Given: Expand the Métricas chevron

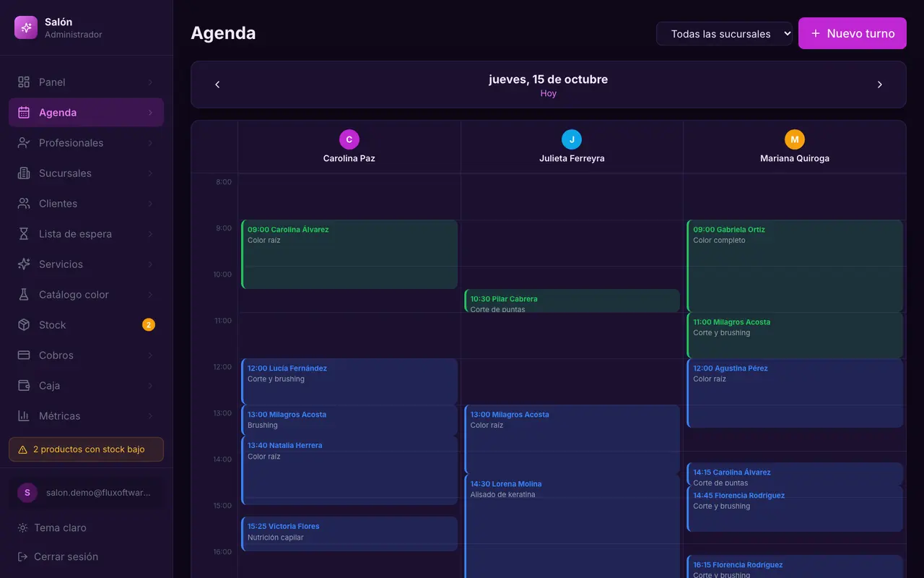Looking at the screenshot, I should pos(150,416).
